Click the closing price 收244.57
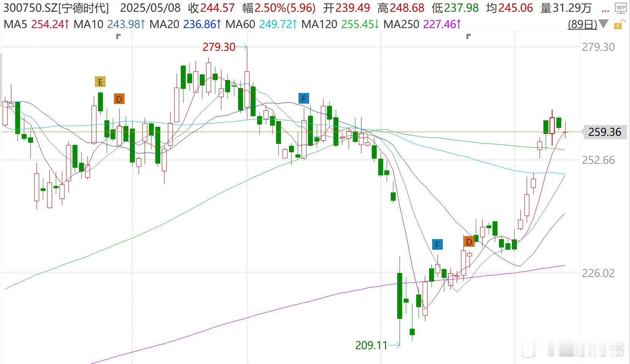The image size is (630, 364). 211,8
